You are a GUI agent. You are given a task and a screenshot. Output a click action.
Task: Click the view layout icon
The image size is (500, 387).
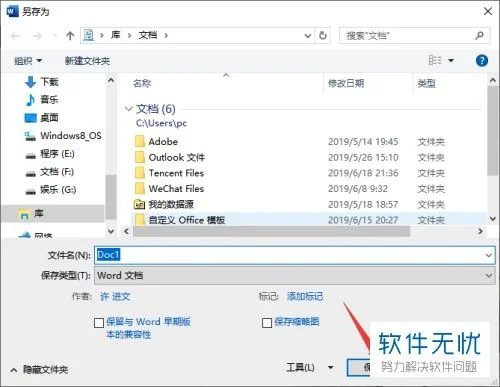435,60
